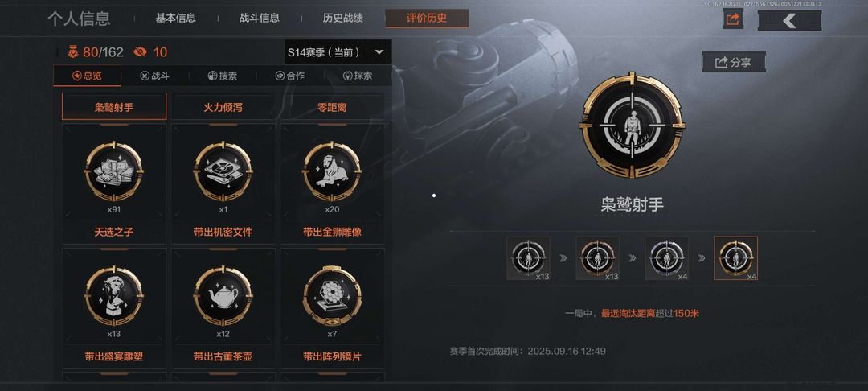Open the 带出阵列镜片 lens badge
This screenshot has height=391, width=868.
coord(332,296)
